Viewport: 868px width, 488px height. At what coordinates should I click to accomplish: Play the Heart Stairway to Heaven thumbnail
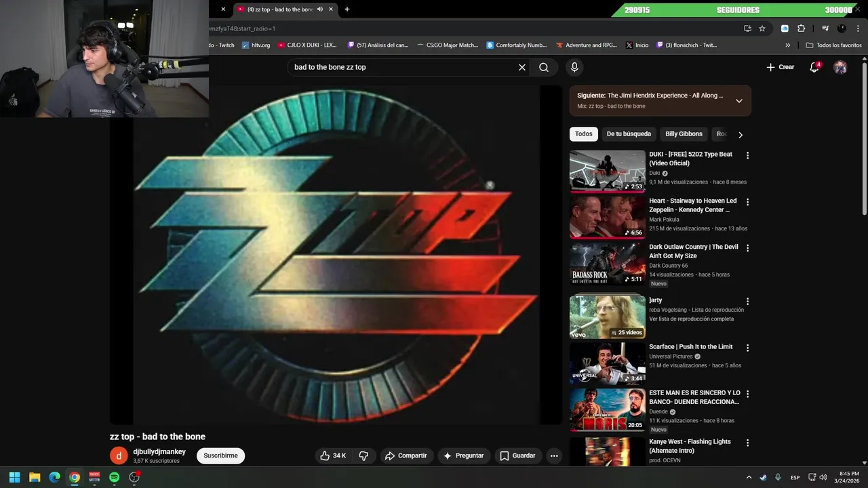click(608, 218)
